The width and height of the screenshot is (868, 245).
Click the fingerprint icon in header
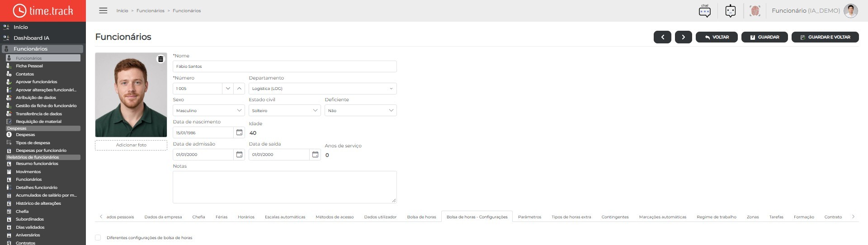click(x=755, y=10)
